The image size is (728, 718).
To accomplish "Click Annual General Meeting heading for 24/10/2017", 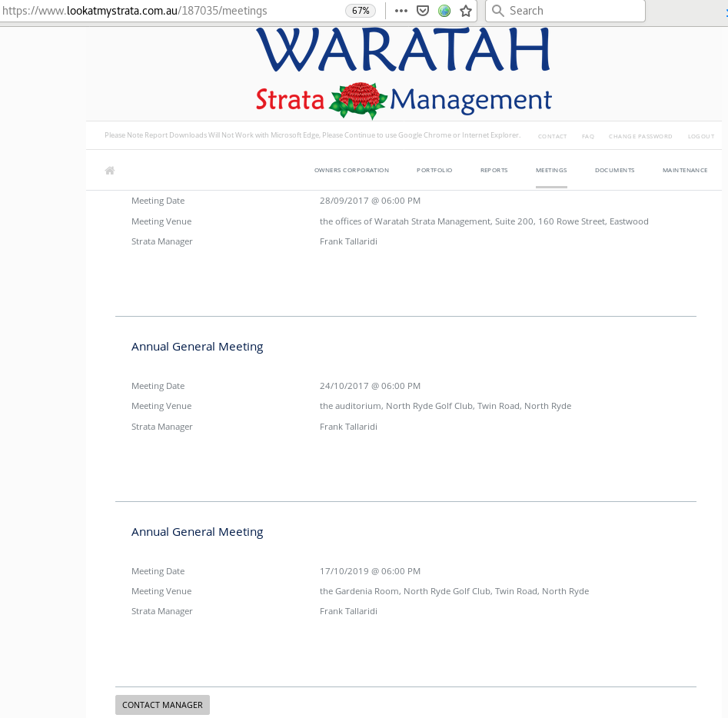I will pos(198,347).
